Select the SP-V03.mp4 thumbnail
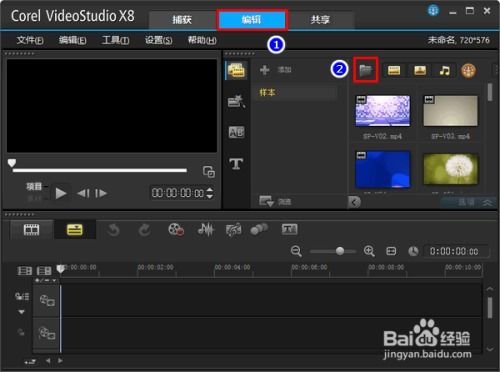Viewport: 500px width, 372px height. point(450,111)
